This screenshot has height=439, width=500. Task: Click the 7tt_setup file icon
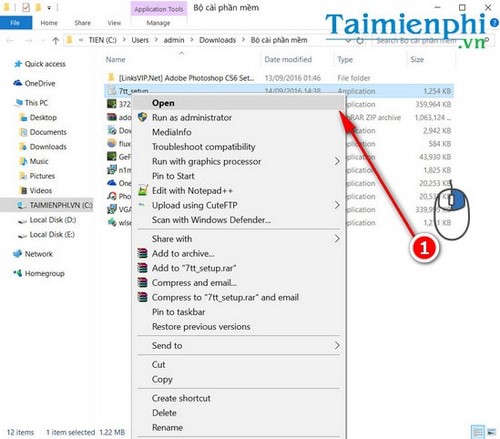(111, 90)
